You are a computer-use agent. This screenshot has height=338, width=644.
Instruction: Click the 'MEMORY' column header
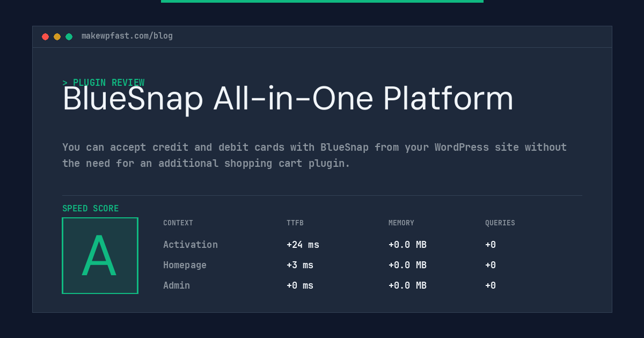tap(401, 223)
